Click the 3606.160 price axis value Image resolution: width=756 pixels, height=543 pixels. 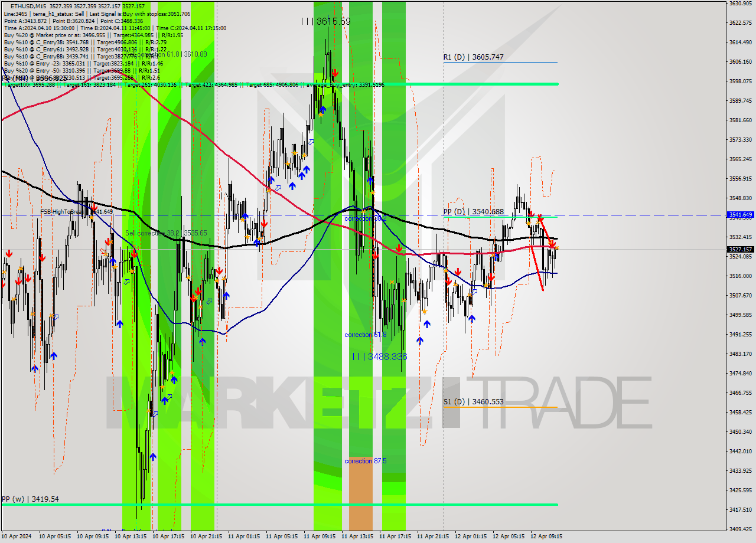[x=741, y=61]
